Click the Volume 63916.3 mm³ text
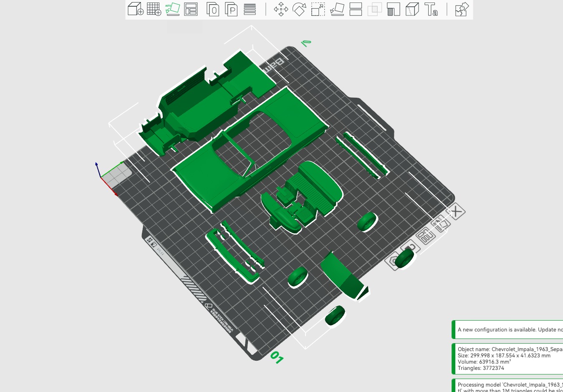The height and width of the screenshot is (392, 563). [484, 362]
